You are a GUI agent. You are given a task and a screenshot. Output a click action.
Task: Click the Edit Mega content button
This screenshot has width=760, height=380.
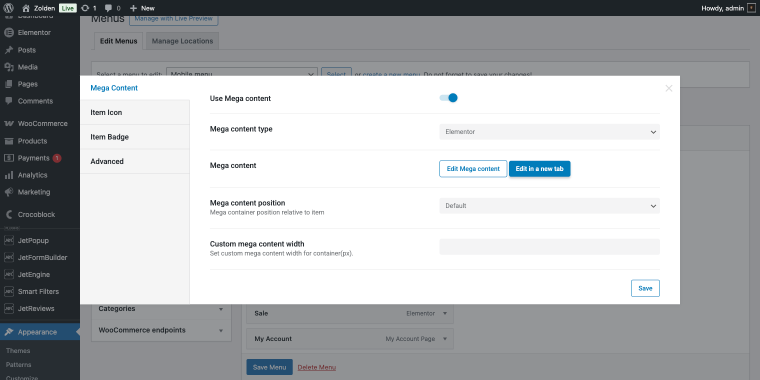[473, 169]
